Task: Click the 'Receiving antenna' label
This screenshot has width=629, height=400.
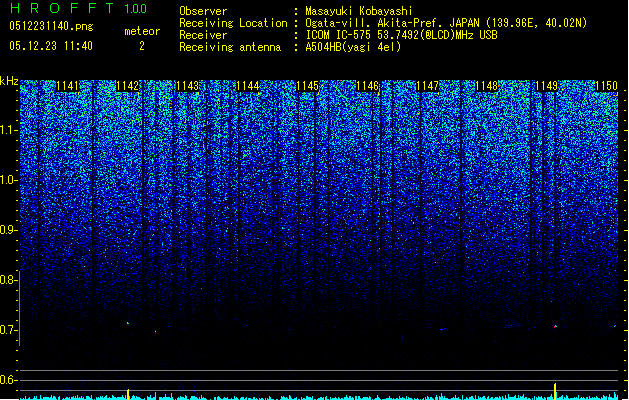Action: [230, 47]
